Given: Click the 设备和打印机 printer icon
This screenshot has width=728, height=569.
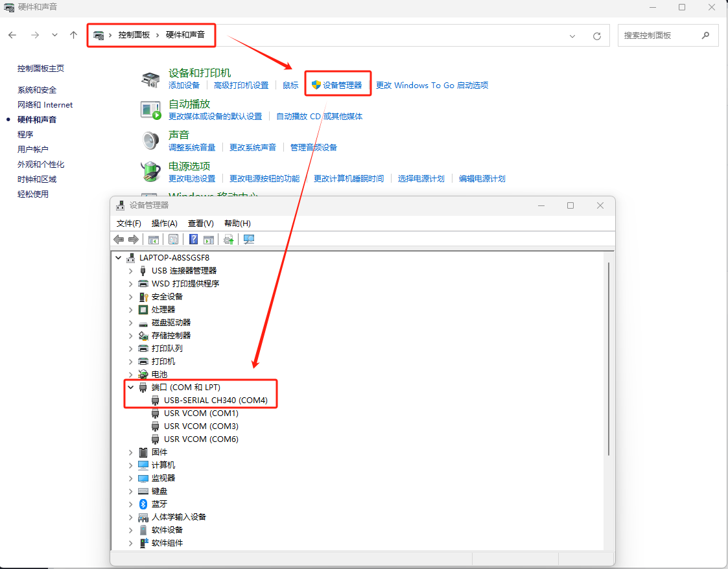Looking at the screenshot, I should point(150,80).
